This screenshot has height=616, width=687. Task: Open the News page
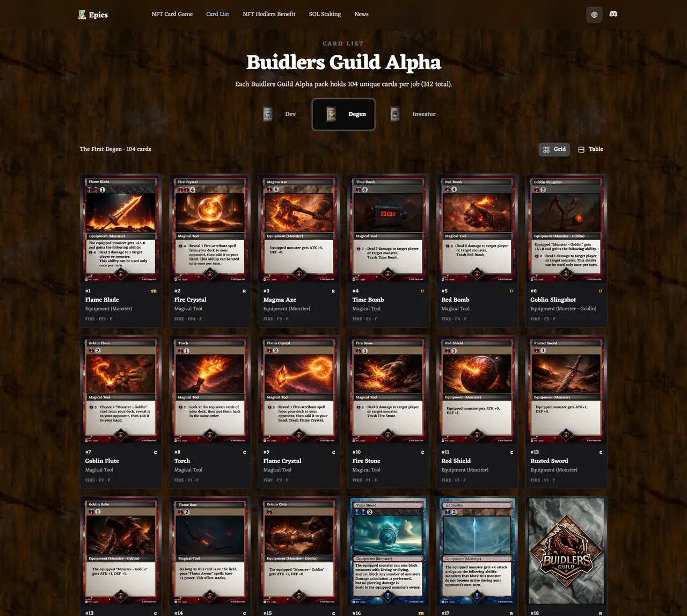pos(361,14)
